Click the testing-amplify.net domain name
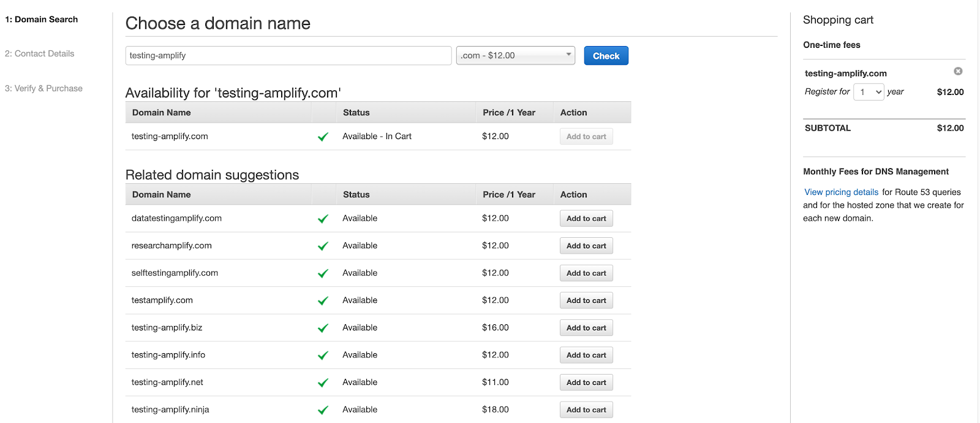The image size is (980, 423). (x=167, y=382)
